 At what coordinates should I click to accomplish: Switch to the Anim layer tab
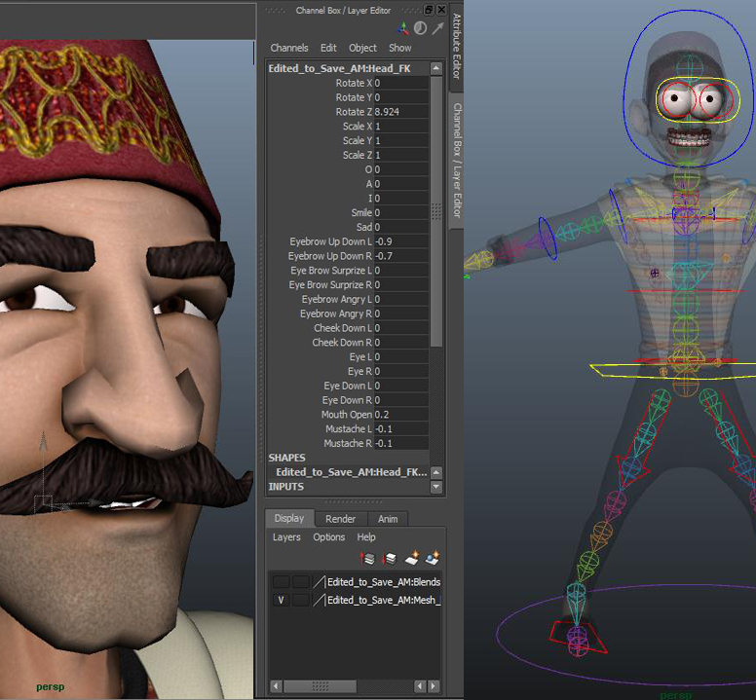(388, 519)
